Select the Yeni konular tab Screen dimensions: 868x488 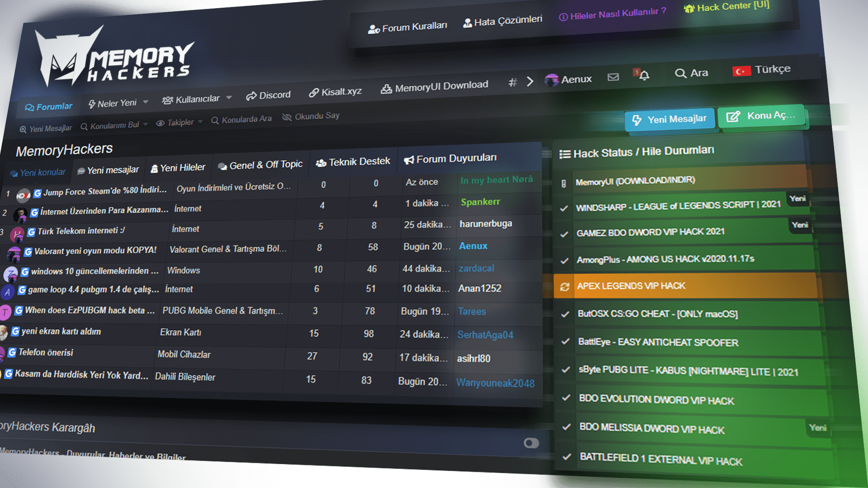tap(38, 173)
